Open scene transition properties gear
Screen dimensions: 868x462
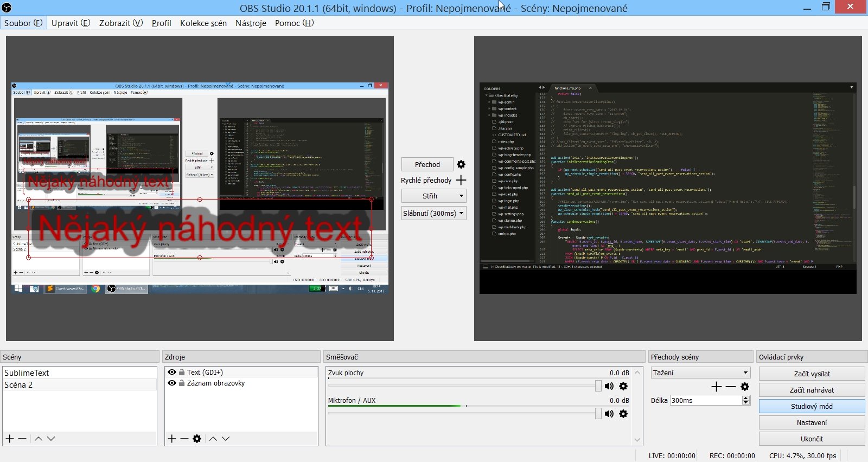[x=745, y=387]
